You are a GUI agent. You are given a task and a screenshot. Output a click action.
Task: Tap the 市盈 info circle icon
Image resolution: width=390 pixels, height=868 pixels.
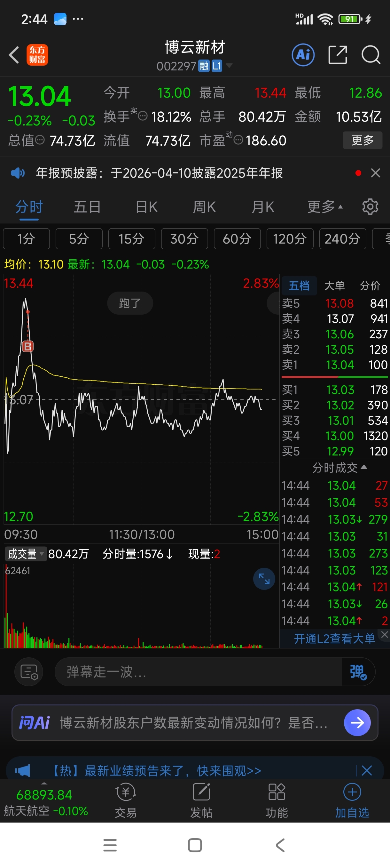click(238, 140)
